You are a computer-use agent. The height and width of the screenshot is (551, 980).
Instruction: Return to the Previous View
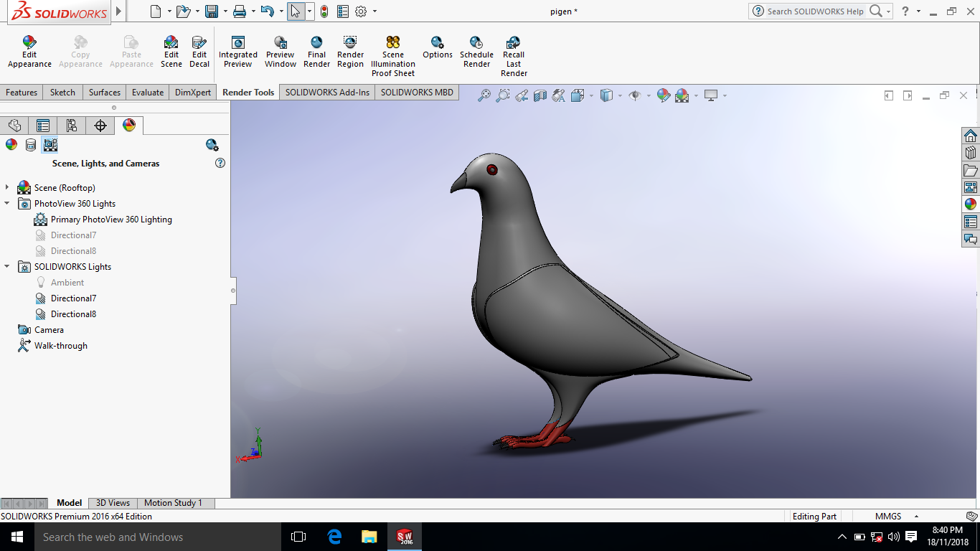[x=522, y=95]
